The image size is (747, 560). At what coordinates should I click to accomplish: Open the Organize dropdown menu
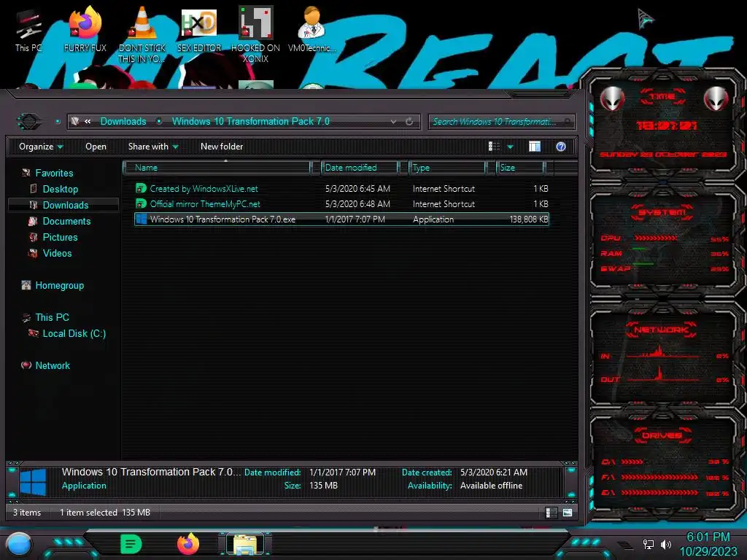[x=41, y=147]
